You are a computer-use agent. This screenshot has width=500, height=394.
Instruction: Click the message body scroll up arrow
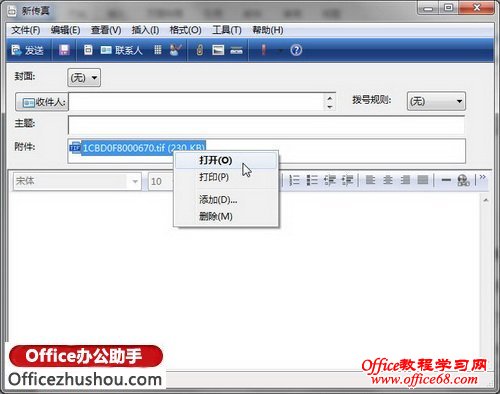tap(486, 200)
